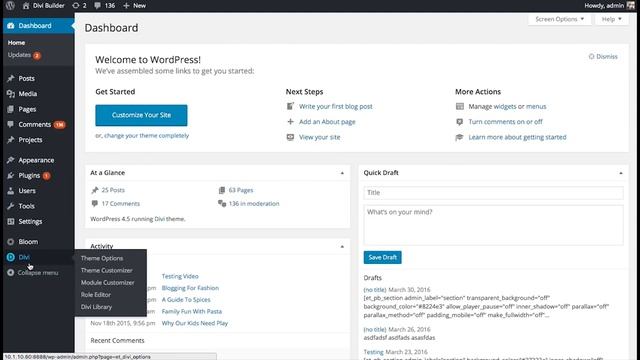The height and width of the screenshot is (360, 640).
Task: Click the Customize Your Site button
Action: click(141, 115)
